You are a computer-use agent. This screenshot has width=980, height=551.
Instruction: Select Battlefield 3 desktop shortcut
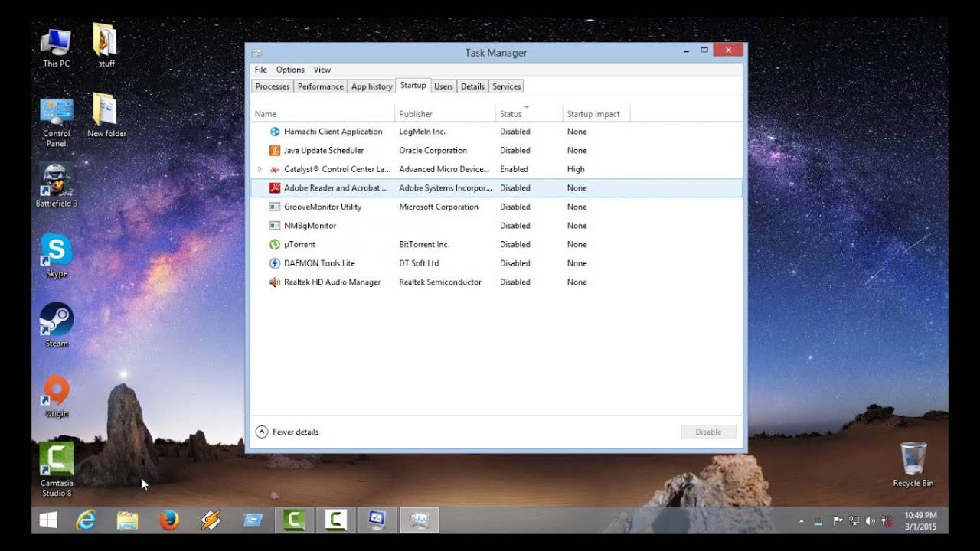57,185
